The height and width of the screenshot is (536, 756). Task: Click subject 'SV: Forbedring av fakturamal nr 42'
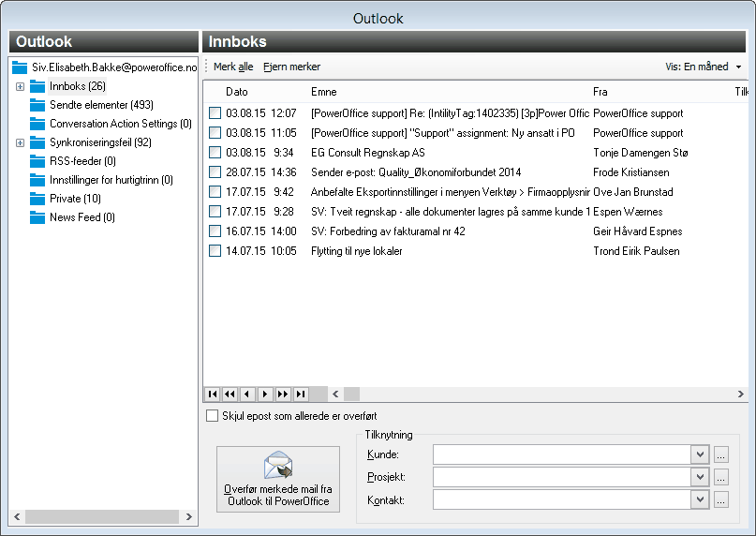[x=388, y=231]
